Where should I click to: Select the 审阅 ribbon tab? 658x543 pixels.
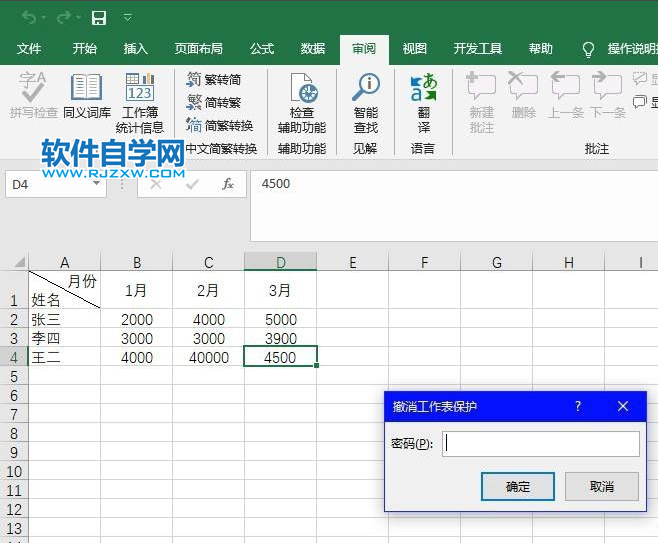coord(364,49)
